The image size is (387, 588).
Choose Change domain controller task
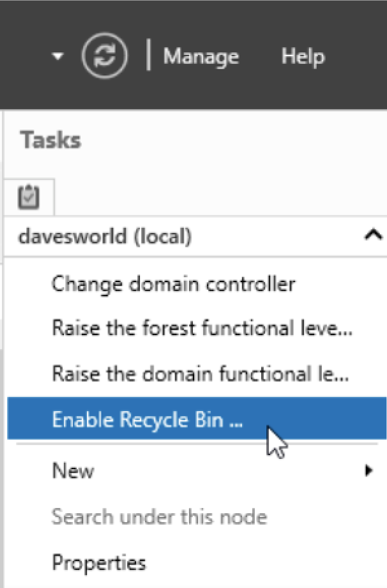pos(174,285)
